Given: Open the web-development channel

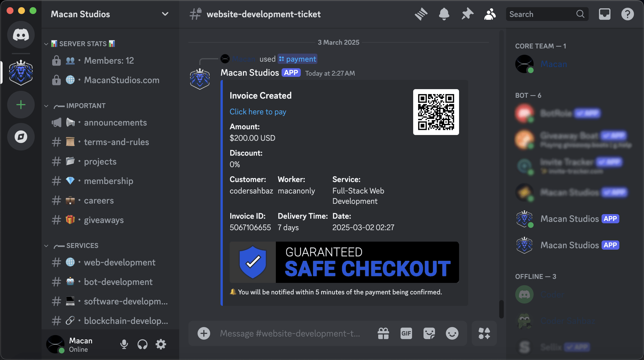Looking at the screenshot, I should (110, 263).
